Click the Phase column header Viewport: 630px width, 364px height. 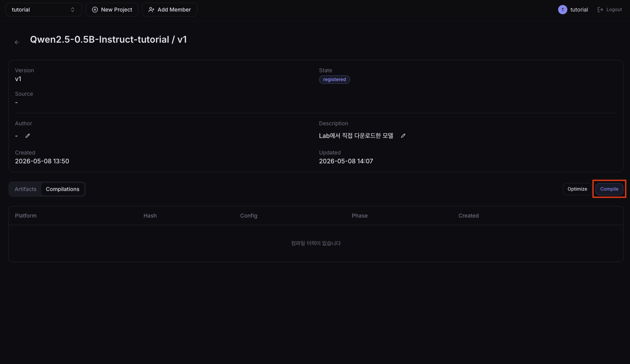(x=360, y=216)
